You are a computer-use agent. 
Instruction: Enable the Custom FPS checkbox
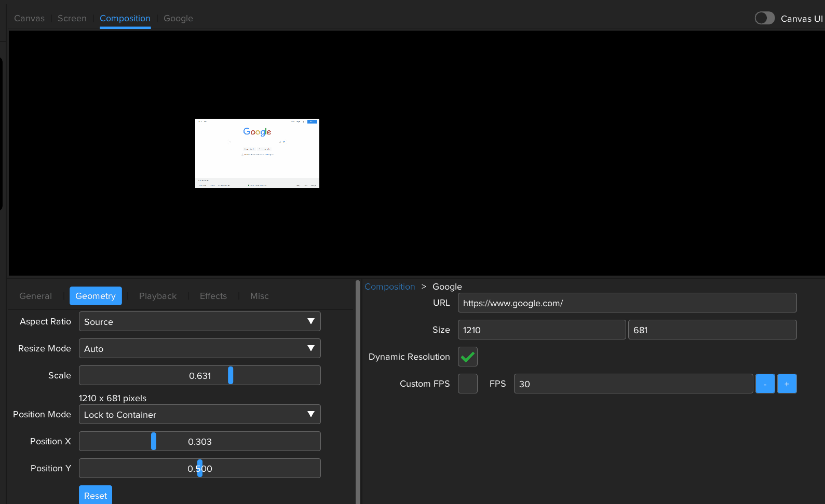point(467,384)
